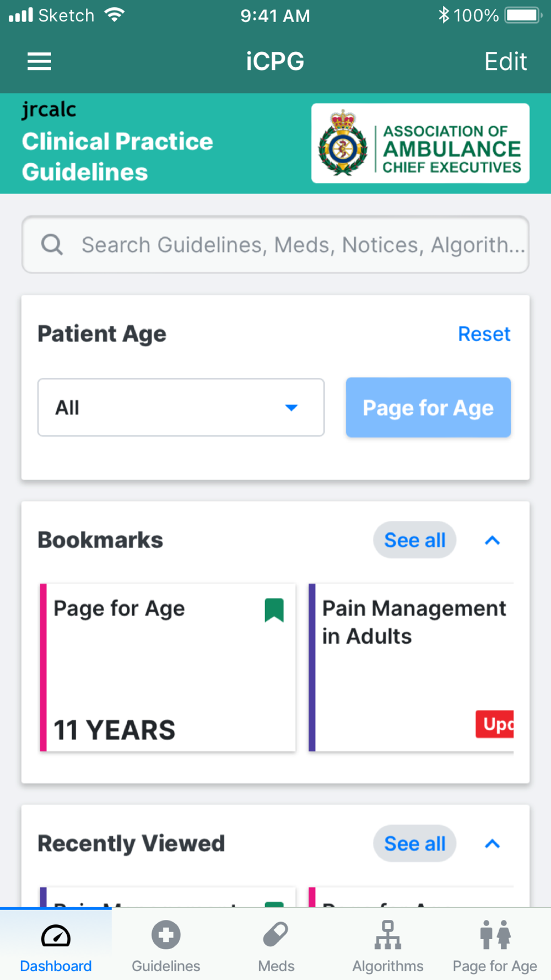The width and height of the screenshot is (551, 980).
Task: Tap the Algorithms flowchart icon
Action: 388,935
